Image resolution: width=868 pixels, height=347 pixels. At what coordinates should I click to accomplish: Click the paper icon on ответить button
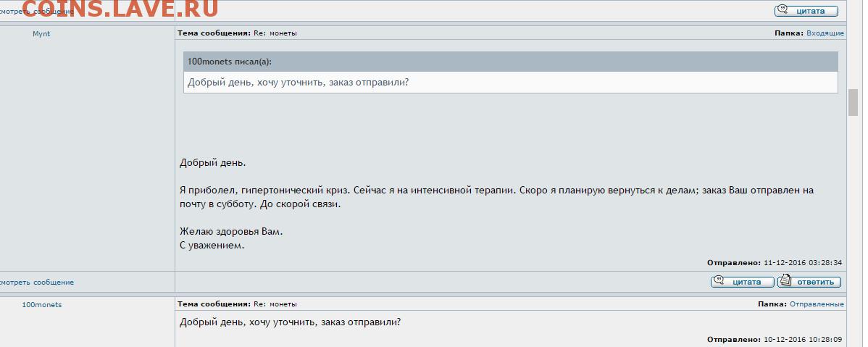(x=785, y=281)
